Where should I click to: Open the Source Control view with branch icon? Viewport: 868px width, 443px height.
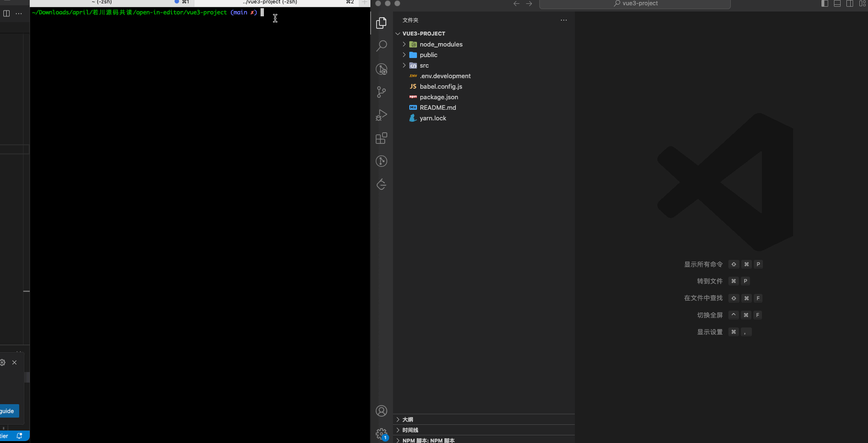pos(381,92)
